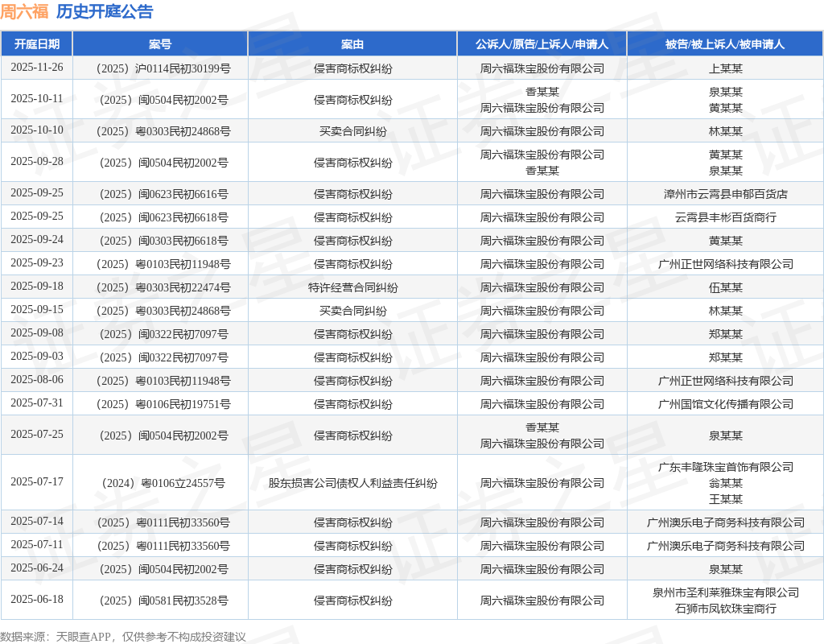Click the date 2025-09-08
Viewport: 824px width, 644px height.
(37, 332)
